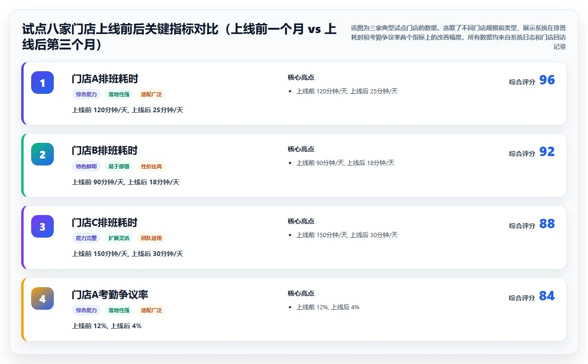Click the 核心亮点 heading in 门店A考勤争议率 card
The image size is (588, 364).
[301, 293]
